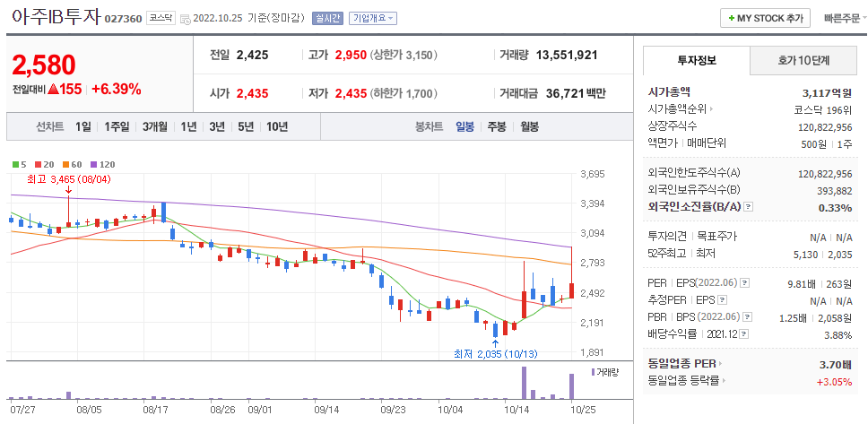Image resolution: width=868 pixels, height=424 pixels.
Task: Click the 하한가 1,700 text
Action: click(x=404, y=93)
